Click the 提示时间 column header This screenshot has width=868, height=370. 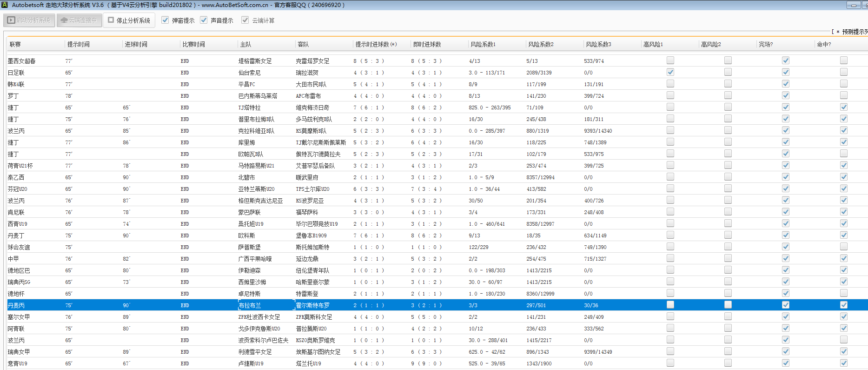[78, 44]
